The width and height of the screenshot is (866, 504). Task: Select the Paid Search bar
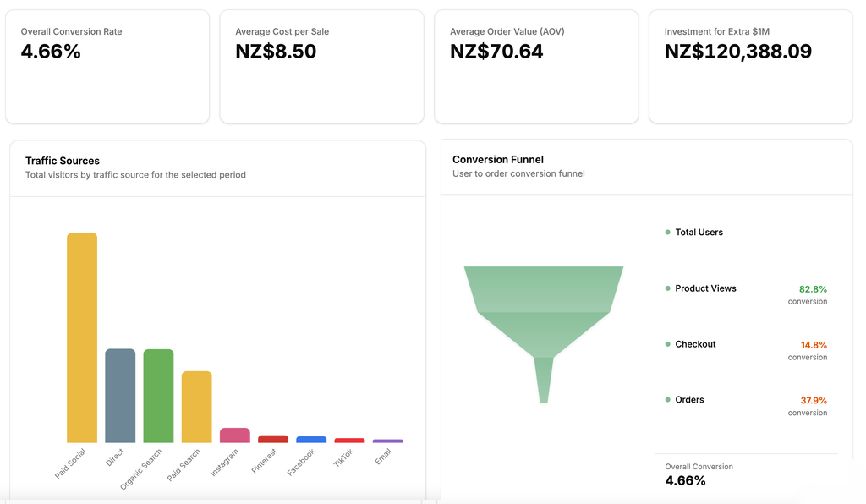[196, 407]
